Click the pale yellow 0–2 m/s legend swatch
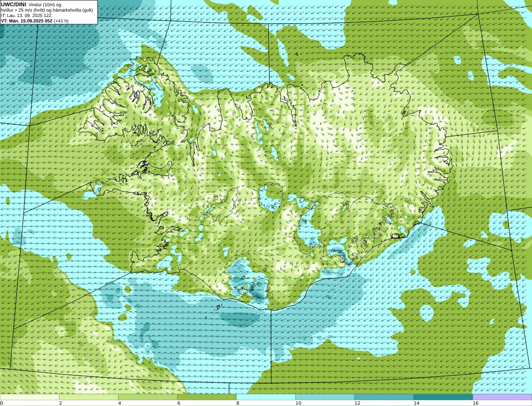The height and width of the screenshot is (406, 532). (x=30, y=397)
